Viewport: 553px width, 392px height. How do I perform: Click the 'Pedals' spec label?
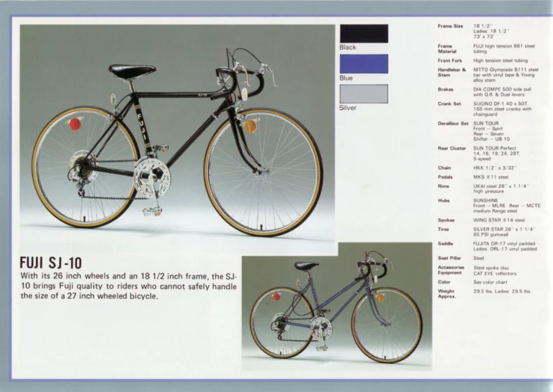(x=445, y=177)
